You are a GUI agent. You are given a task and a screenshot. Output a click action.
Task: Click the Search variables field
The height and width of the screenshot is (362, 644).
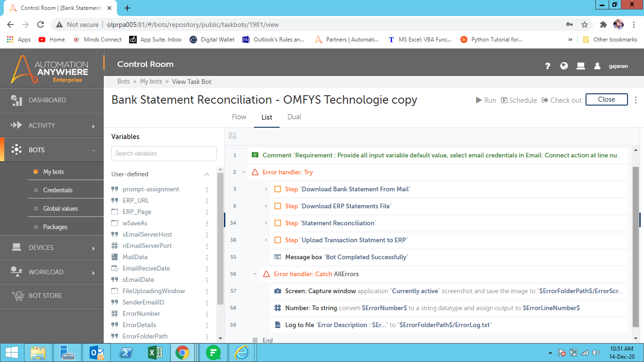pyautogui.click(x=164, y=154)
